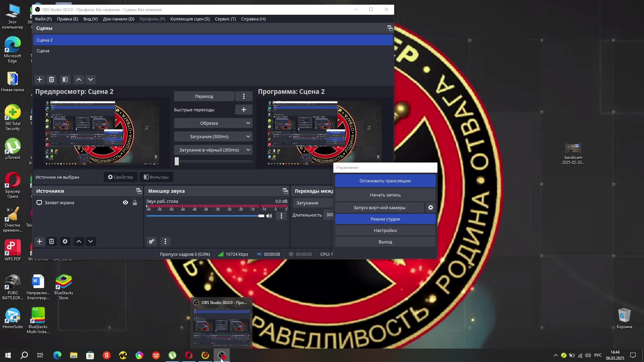The width and height of the screenshot is (644, 362).
Task: Open transition options three-dot menu
Action: (244, 96)
